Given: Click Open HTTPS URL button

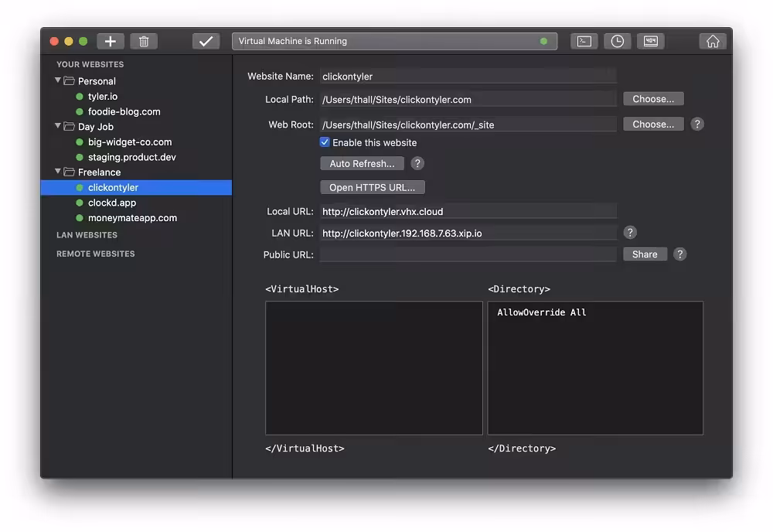Looking at the screenshot, I should coord(373,187).
